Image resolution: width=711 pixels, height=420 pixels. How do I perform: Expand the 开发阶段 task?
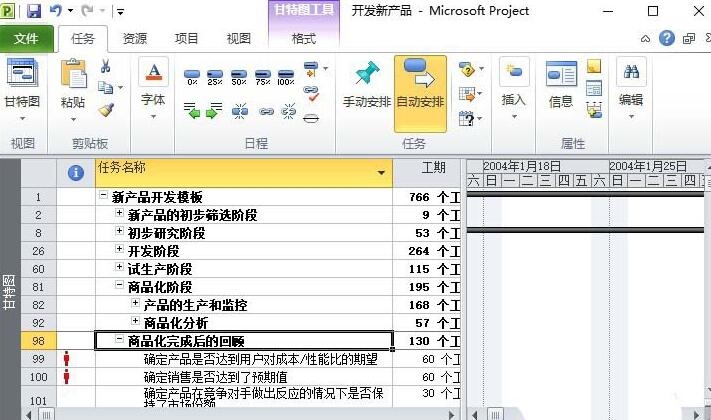[119, 249]
